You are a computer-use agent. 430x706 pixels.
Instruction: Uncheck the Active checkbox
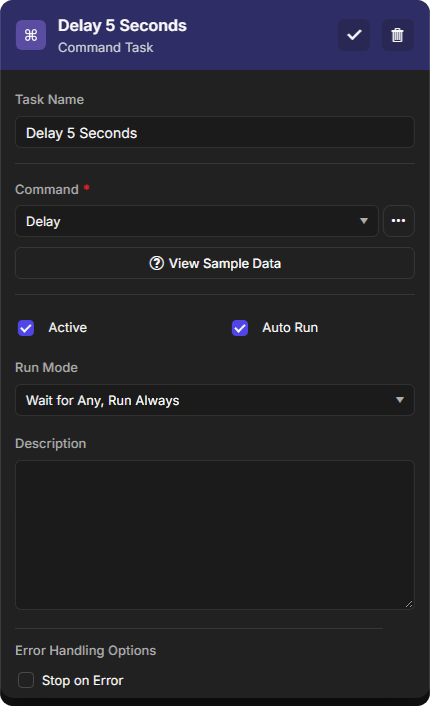coord(26,328)
